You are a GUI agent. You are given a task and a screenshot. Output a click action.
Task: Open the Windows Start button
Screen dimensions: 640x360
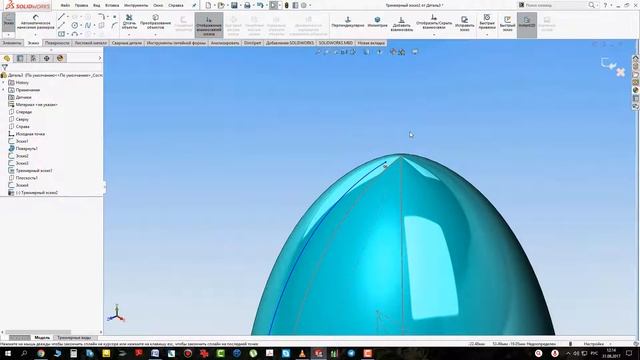[8, 353]
